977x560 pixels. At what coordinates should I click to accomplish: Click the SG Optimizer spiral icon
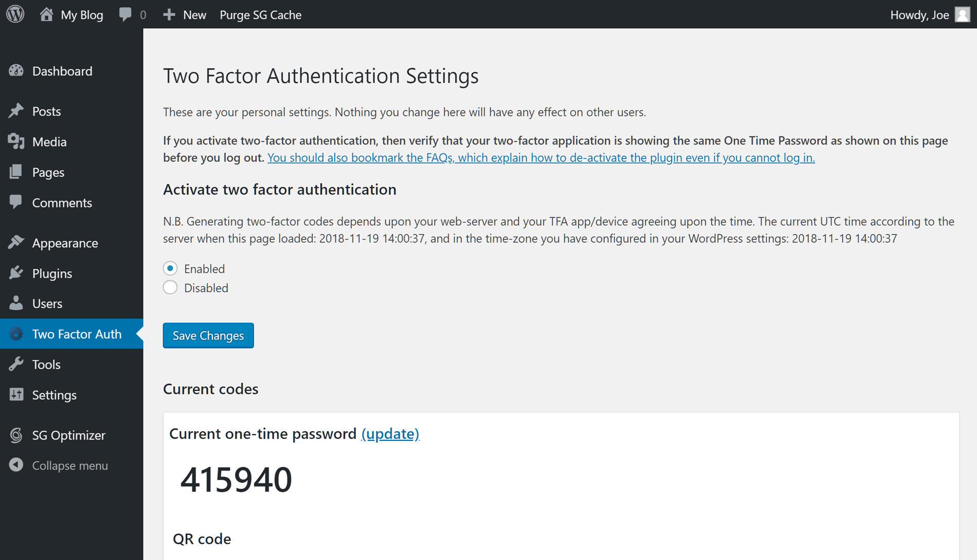tap(16, 435)
